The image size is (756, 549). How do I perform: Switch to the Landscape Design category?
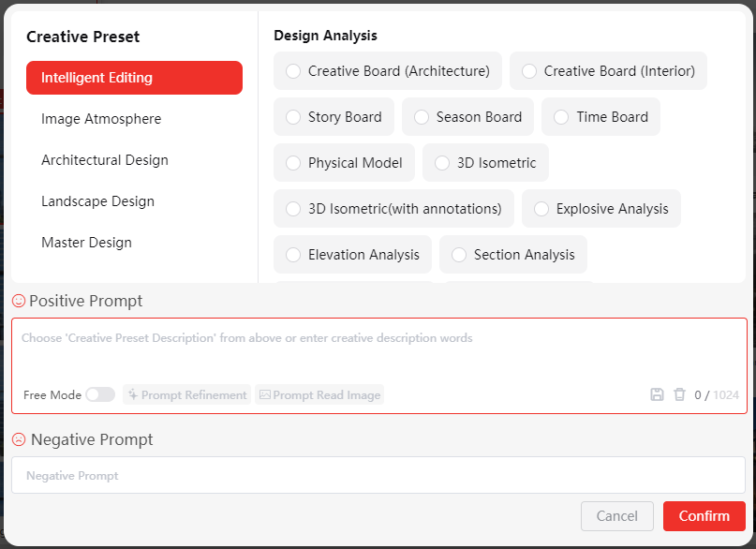click(x=97, y=201)
